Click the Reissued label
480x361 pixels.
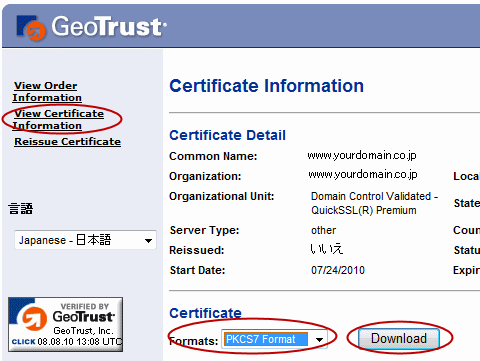pyautogui.click(x=197, y=250)
